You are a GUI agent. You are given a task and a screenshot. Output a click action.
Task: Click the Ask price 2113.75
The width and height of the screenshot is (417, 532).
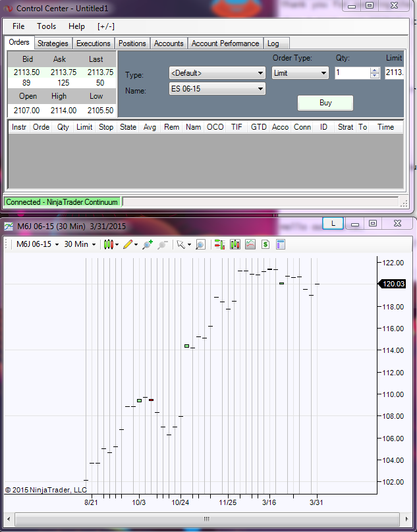[63, 72]
